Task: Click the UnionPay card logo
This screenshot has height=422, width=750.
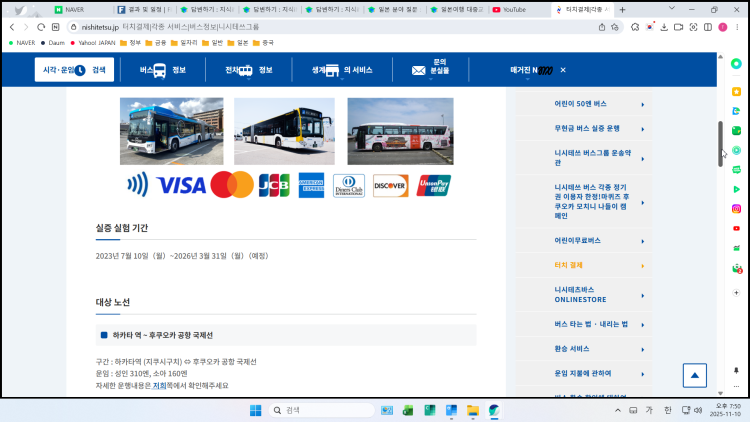Action: pos(434,185)
